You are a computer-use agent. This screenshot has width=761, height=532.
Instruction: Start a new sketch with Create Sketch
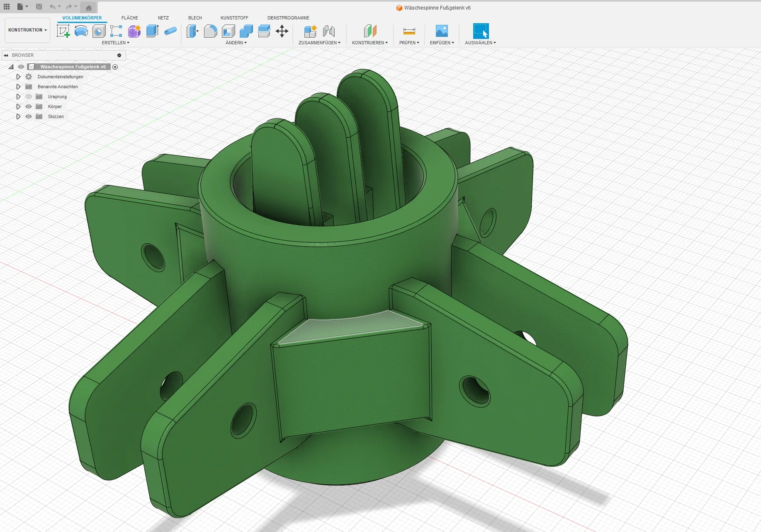(63, 31)
